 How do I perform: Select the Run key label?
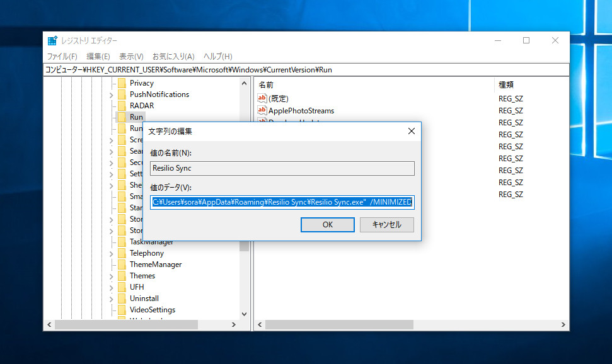[136, 117]
